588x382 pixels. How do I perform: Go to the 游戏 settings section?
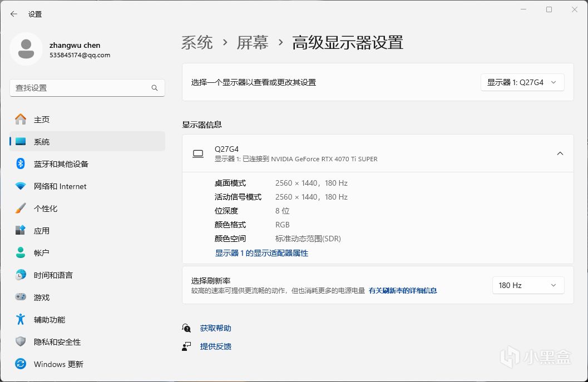[41, 297]
